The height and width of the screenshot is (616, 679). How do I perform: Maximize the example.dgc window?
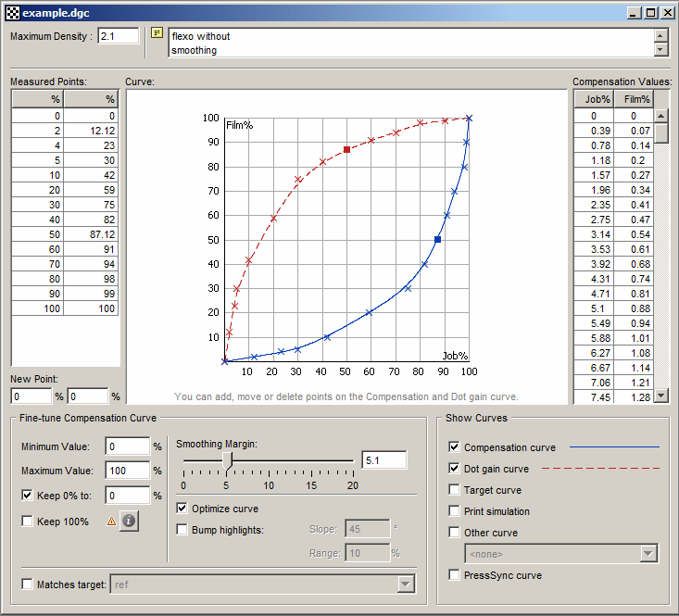click(651, 13)
